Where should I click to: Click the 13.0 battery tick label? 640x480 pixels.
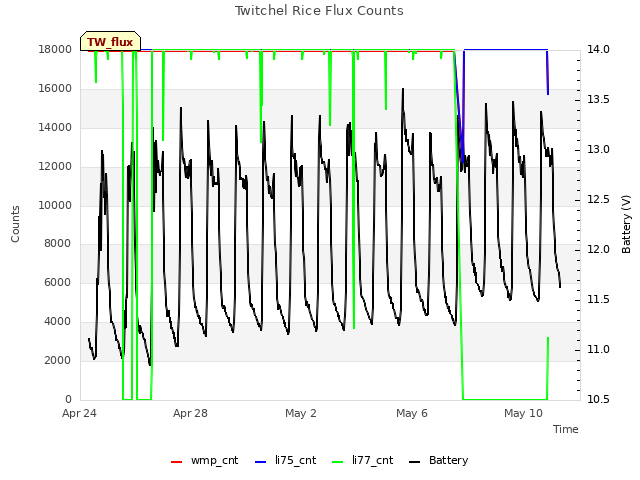click(x=598, y=150)
